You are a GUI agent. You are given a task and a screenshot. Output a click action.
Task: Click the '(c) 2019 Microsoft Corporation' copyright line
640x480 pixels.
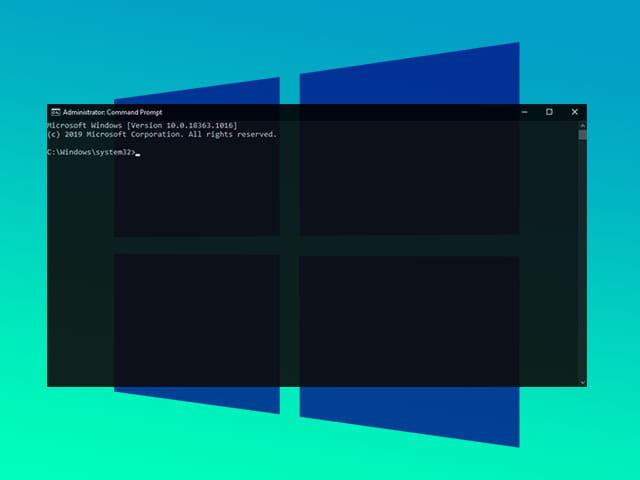(162, 134)
